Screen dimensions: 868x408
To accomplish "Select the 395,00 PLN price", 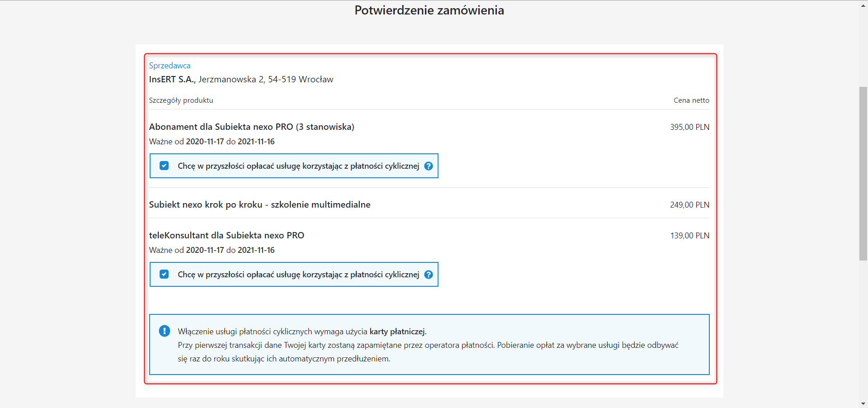I will [x=689, y=127].
